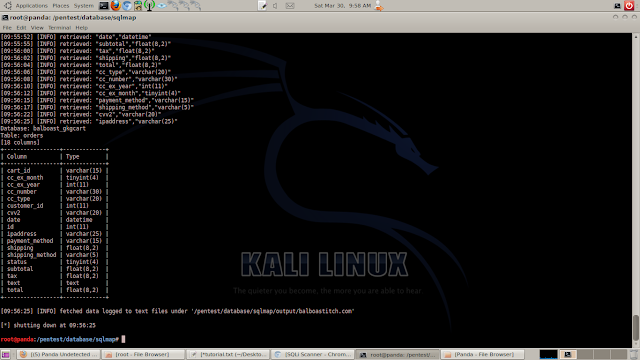Click the date and time clock
This screenshot has height=360, width=640.
[342, 6]
